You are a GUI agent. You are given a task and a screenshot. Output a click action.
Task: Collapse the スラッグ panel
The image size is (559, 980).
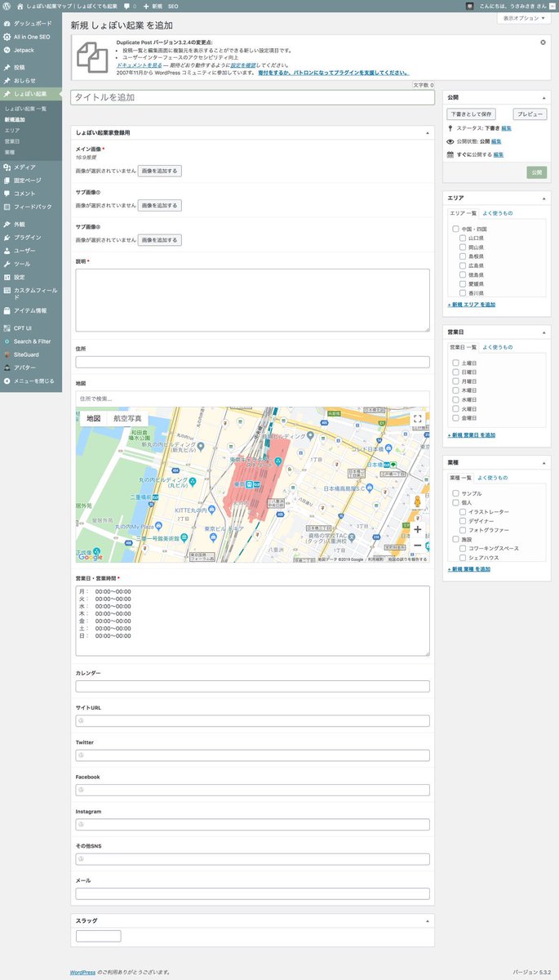pos(428,920)
